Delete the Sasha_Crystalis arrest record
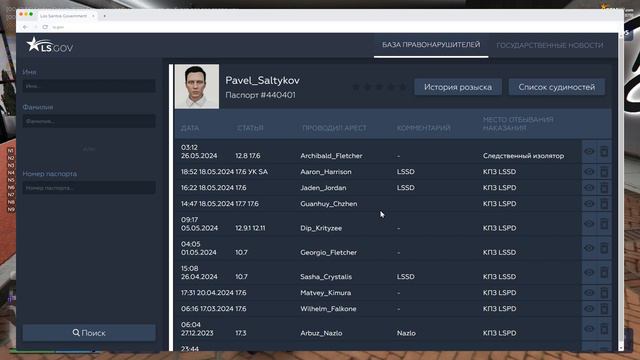The height and width of the screenshot is (360, 640). (x=604, y=273)
